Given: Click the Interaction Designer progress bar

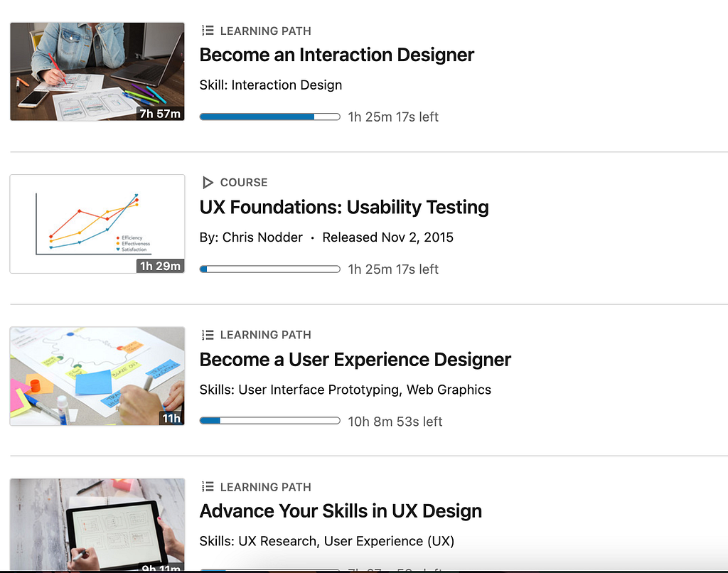Looking at the screenshot, I should 269,117.
